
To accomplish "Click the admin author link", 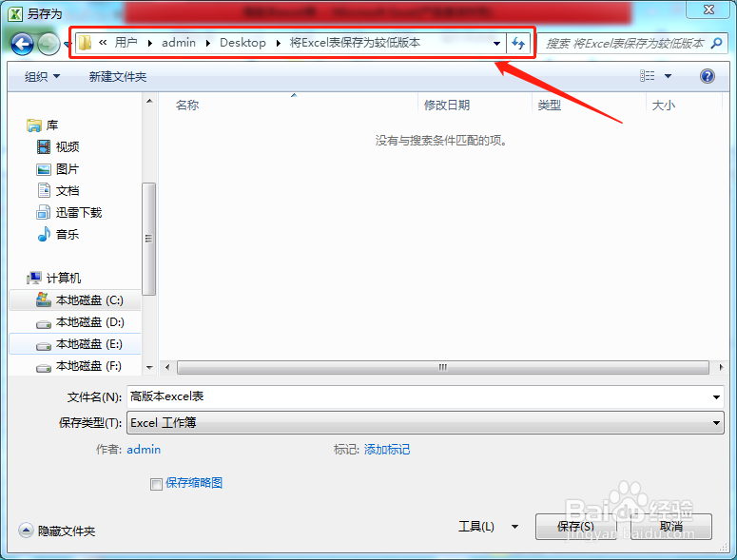I will coord(144,450).
